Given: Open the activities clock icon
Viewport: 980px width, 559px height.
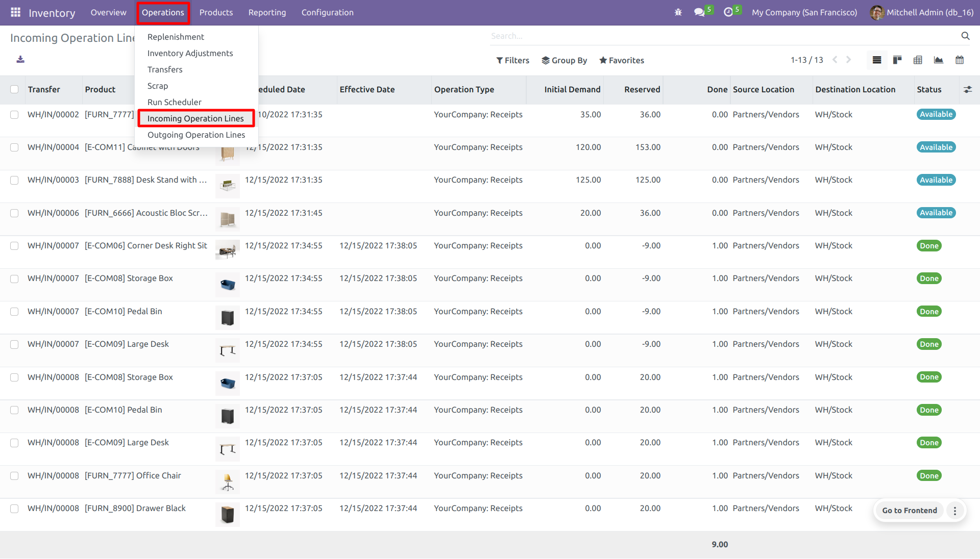Looking at the screenshot, I should [728, 12].
